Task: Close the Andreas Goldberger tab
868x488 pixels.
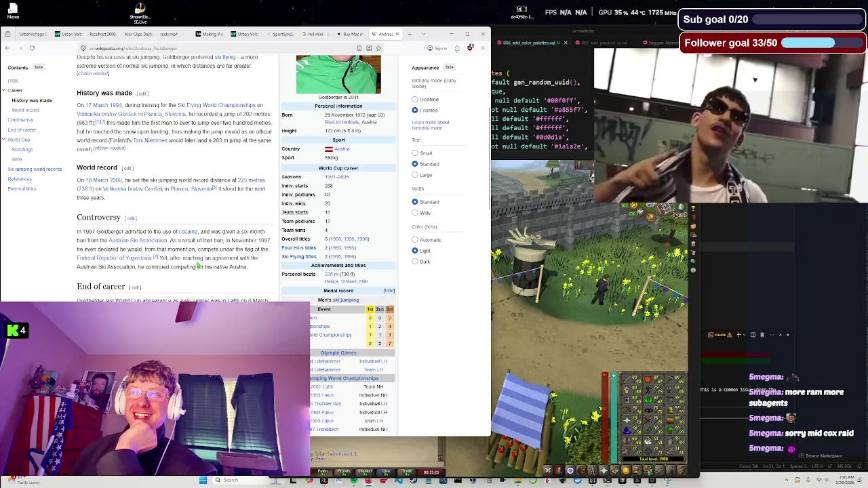Action: 398,34
